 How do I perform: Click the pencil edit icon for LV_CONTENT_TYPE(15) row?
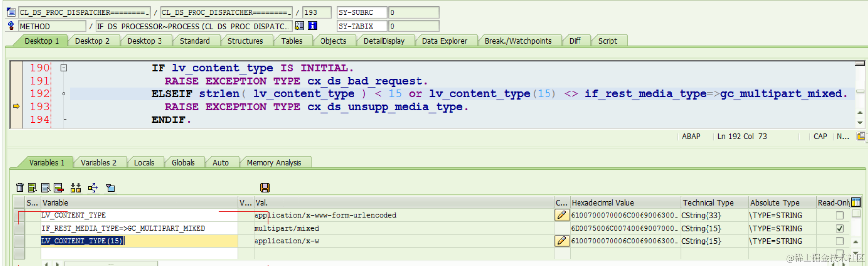tap(562, 241)
